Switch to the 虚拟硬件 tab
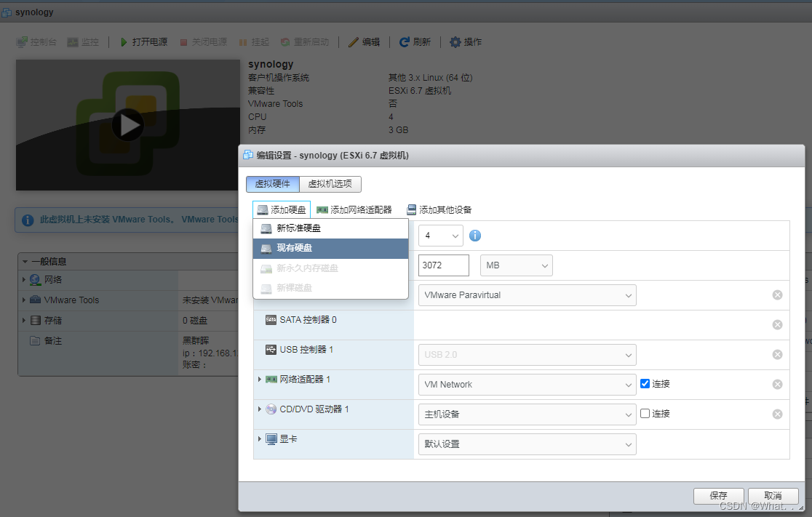812x517 pixels. pyautogui.click(x=273, y=184)
